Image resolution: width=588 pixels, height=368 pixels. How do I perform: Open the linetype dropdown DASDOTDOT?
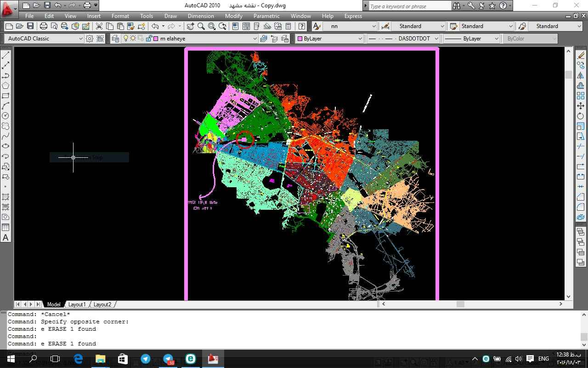(403, 39)
